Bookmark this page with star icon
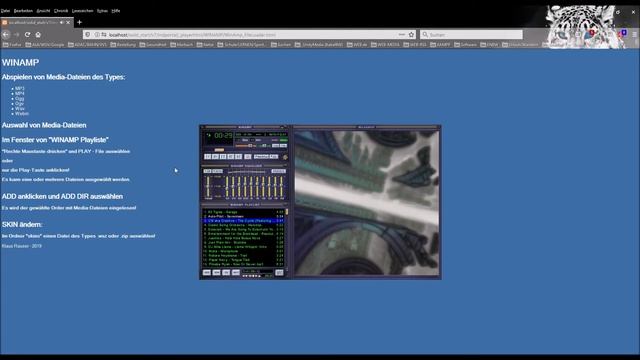This screenshot has height=360, width=640. pyautogui.click(x=411, y=35)
